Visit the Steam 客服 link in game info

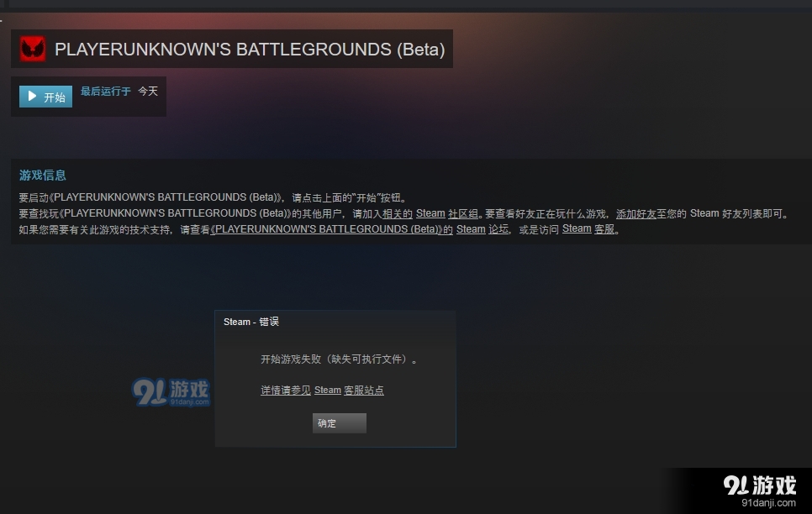[588, 228]
